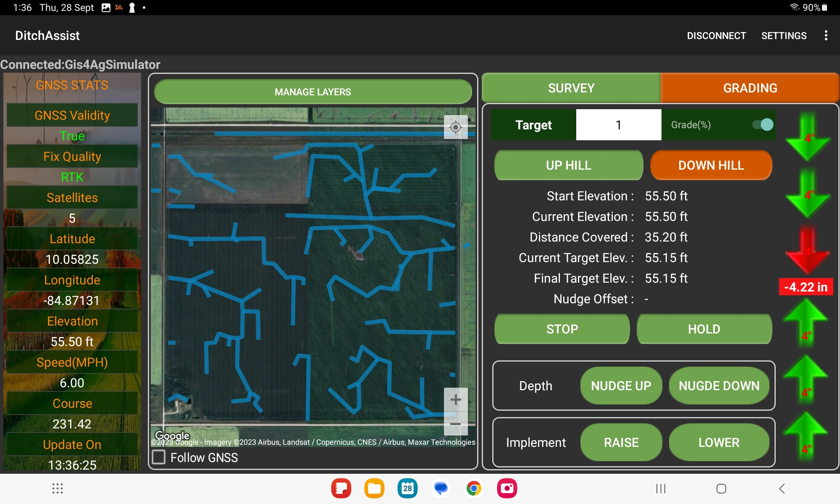Tap the GNSS STATS header
840x504 pixels.
72,85
